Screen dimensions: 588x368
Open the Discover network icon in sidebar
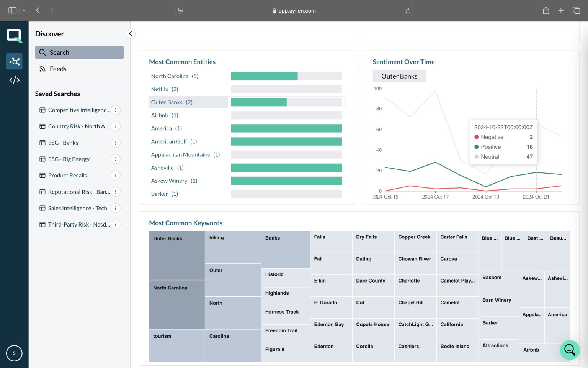(14, 61)
